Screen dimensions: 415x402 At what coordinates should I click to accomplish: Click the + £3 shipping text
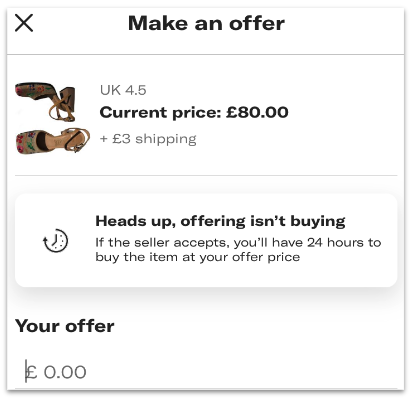click(x=148, y=139)
